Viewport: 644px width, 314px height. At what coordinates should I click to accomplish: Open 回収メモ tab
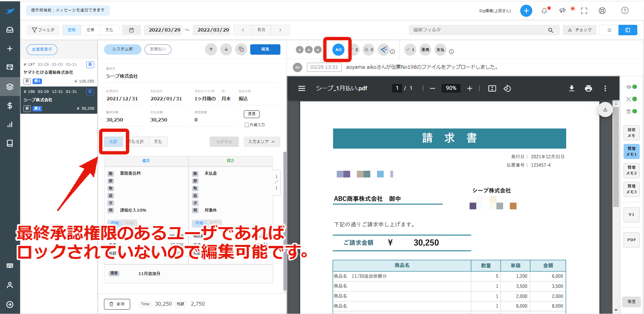[632, 133]
